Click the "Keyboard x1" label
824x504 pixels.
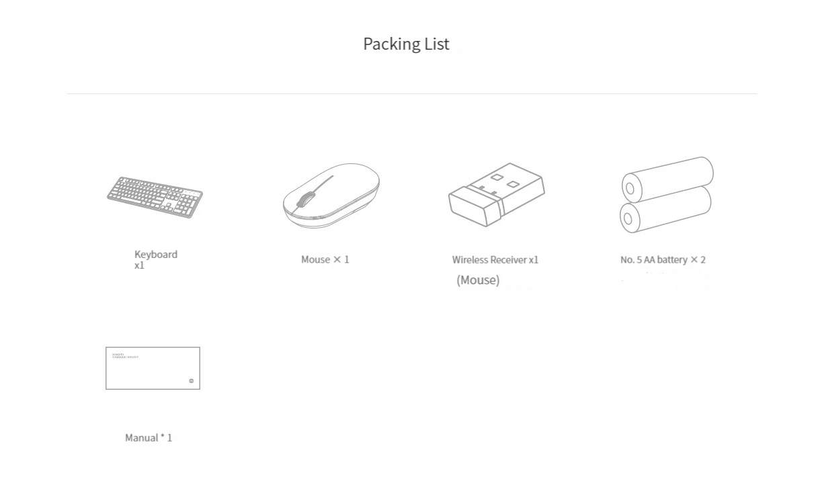point(156,259)
